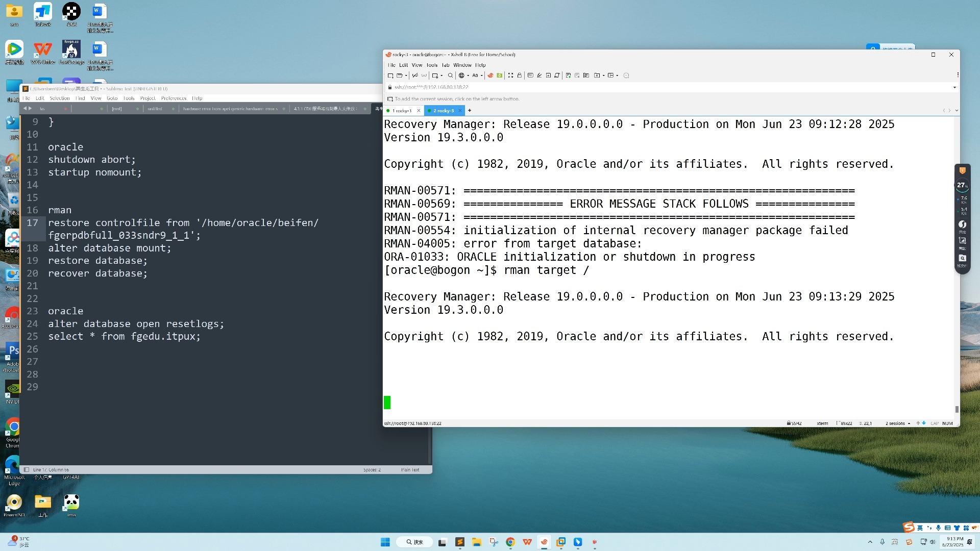Click Xshell terminal vertical scrollbar
Screen dimensions: 980x551
tap(957, 409)
